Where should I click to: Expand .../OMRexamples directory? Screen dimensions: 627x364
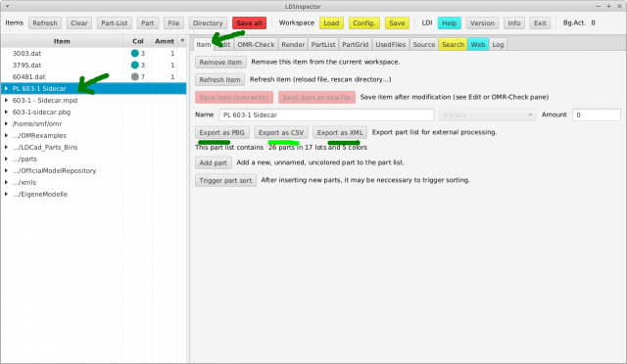[6, 135]
